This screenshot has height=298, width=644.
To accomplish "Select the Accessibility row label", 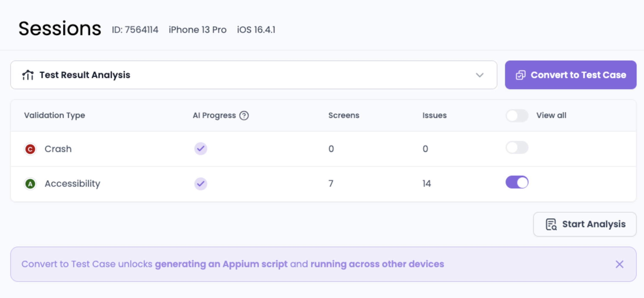I will click(72, 184).
